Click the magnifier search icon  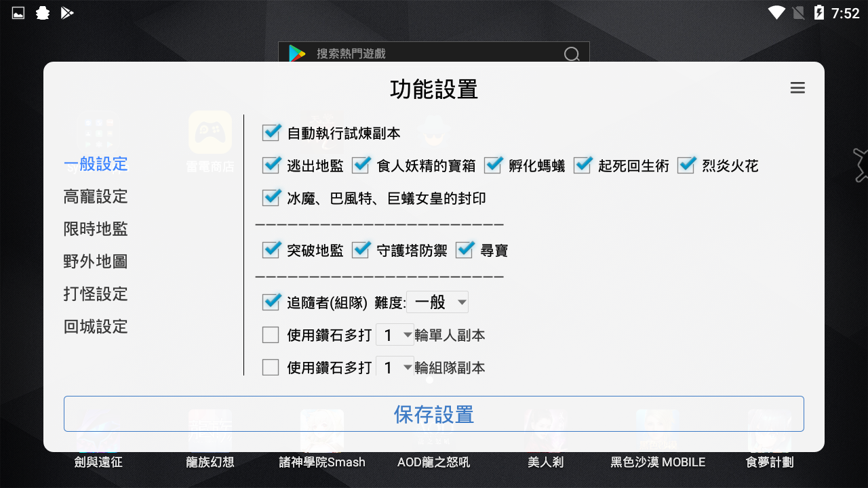pyautogui.click(x=572, y=54)
